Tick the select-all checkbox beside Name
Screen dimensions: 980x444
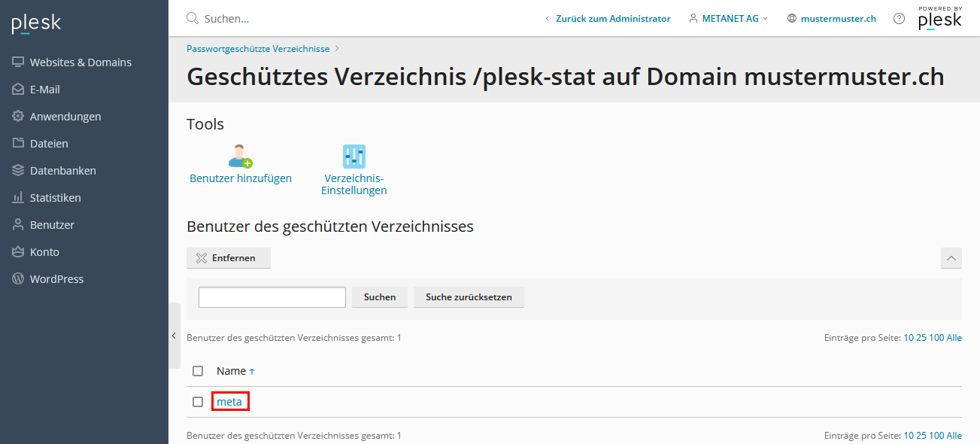click(198, 371)
